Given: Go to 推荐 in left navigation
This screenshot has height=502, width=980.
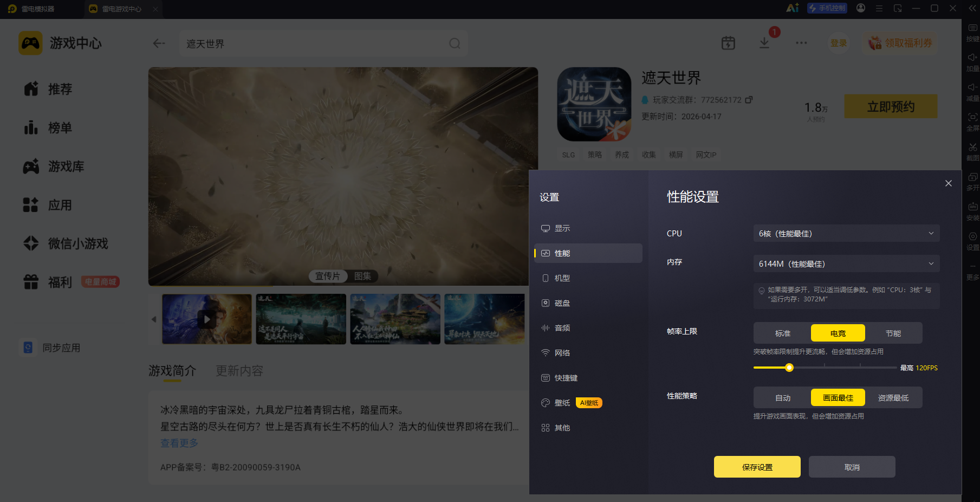Looking at the screenshot, I should tap(48, 89).
